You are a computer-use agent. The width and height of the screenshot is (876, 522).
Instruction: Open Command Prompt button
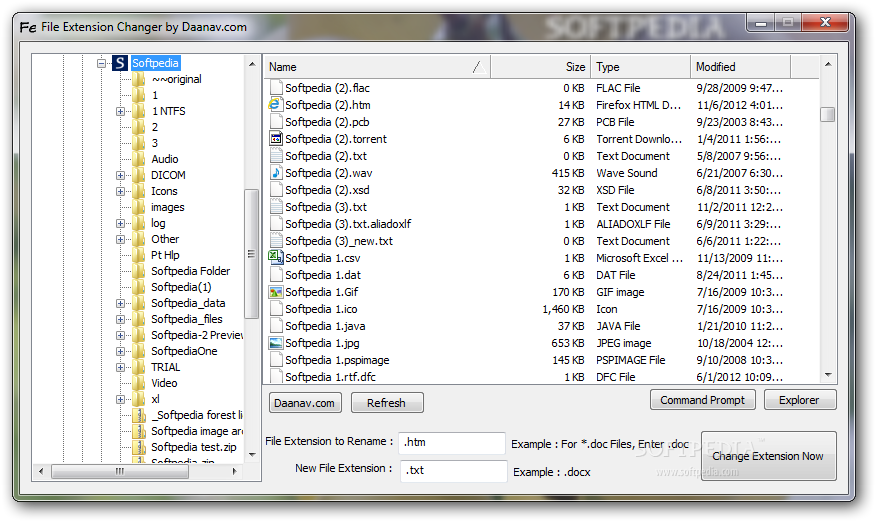[702, 400]
